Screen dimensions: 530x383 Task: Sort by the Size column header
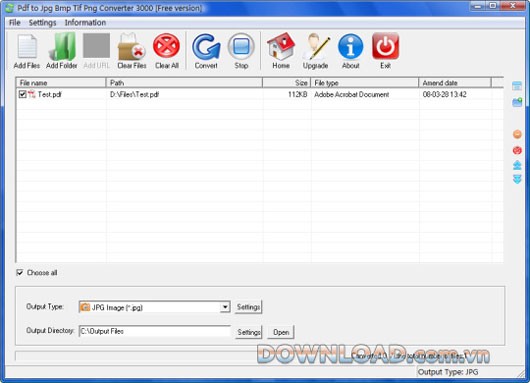(x=287, y=83)
